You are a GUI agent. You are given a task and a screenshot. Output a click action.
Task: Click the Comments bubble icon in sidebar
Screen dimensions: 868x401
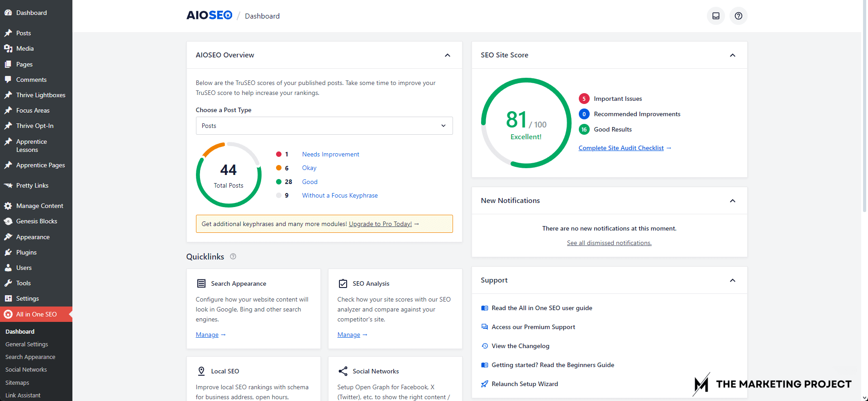coord(8,80)
